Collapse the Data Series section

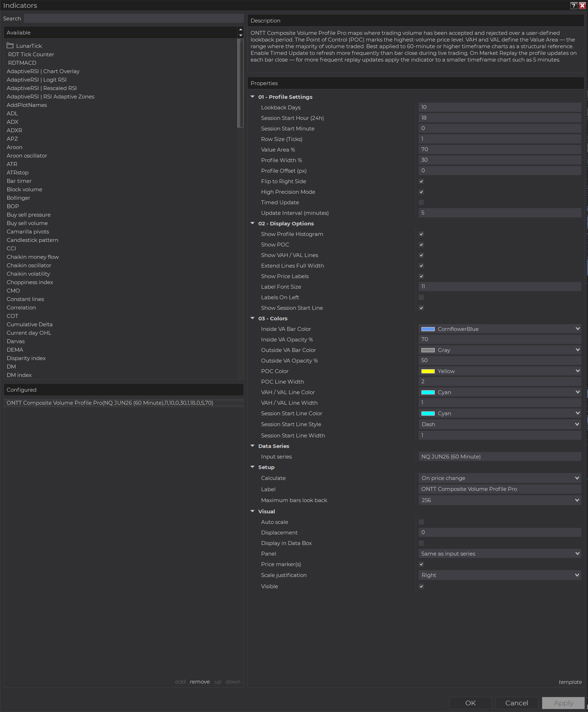(x=252, y=446)
